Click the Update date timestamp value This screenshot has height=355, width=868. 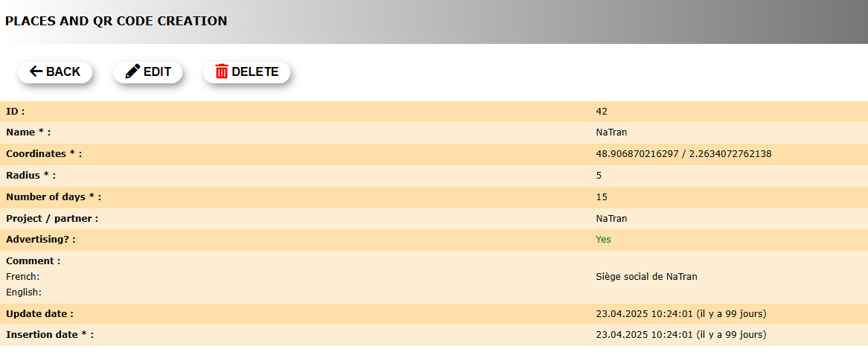point(680,314)
